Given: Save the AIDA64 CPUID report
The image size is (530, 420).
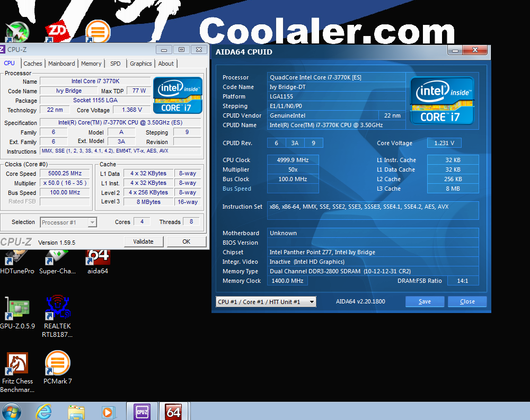Looking at the screenshot, I should pyautogui.click(x=425, y=301).
